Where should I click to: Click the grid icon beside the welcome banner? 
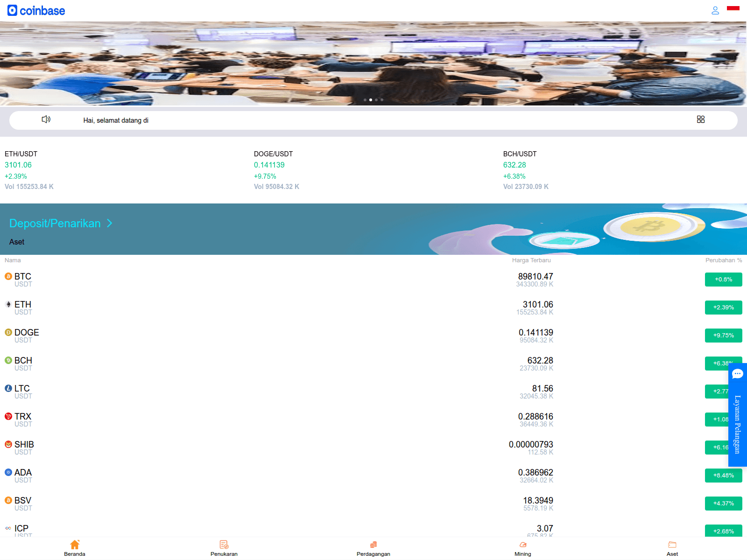pyautogui.click(x=701, y=119)
